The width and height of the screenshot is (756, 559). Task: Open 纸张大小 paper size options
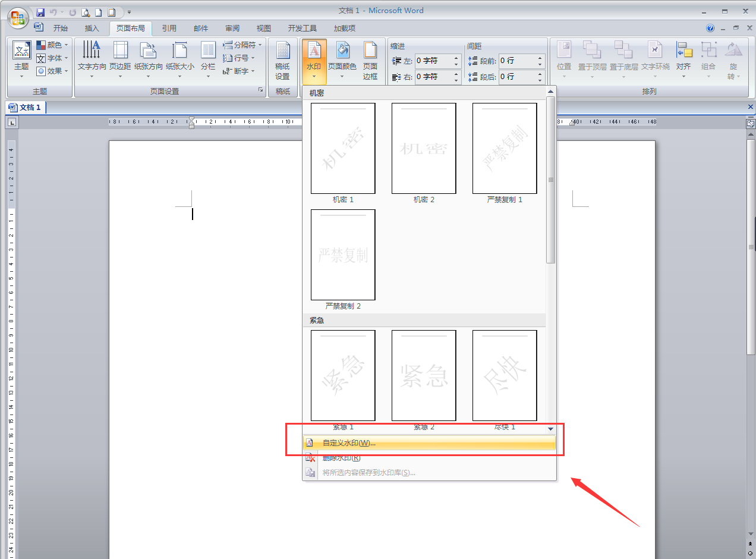click(180, 60)
